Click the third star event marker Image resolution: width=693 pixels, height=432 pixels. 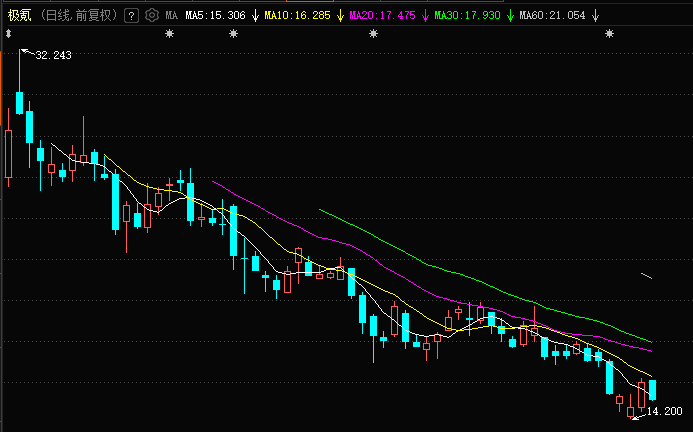coord(374,35)
